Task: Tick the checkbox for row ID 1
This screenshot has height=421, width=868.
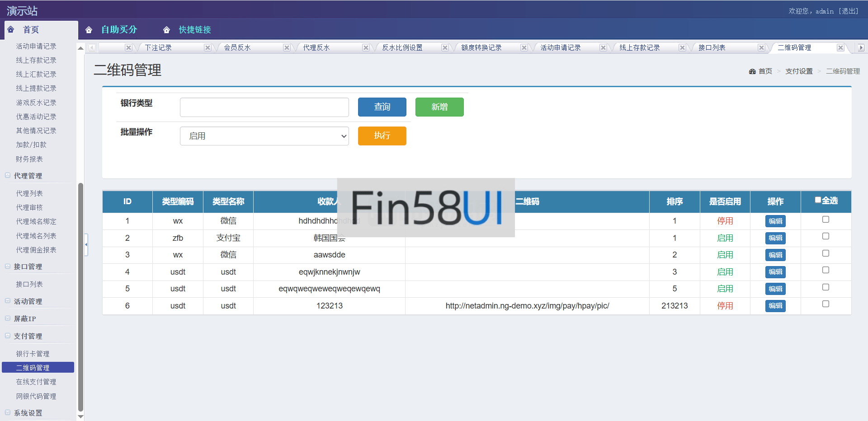Action: tap(826, 220)
